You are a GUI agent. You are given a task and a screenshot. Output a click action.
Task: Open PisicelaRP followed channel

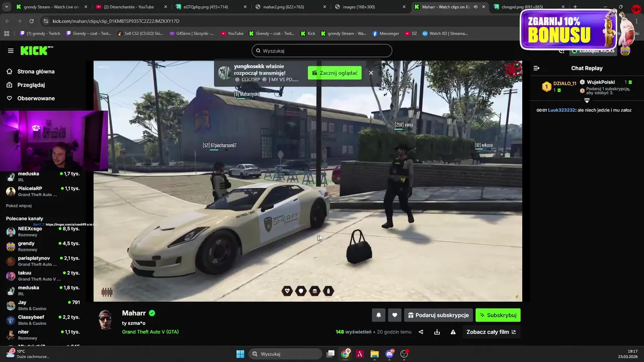[43, 191]
